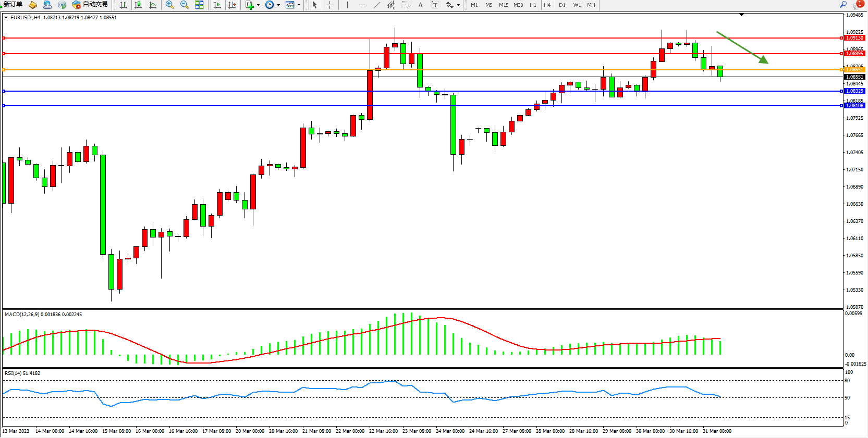The height and width of the screenshot is (438, 868).
Task: Click the New Order (新订单) button
Action: tap(13, 5)
